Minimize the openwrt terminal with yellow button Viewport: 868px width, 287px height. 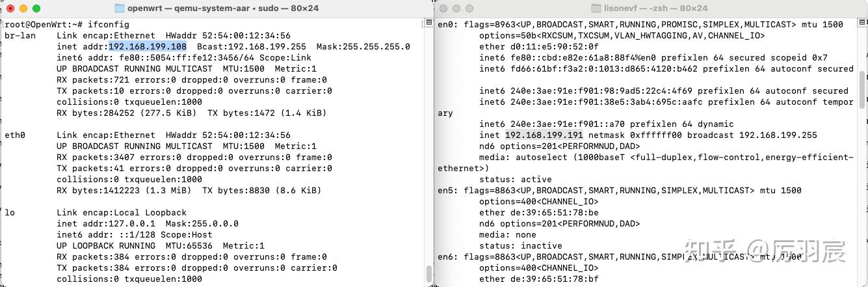click(x=23, y=8)
